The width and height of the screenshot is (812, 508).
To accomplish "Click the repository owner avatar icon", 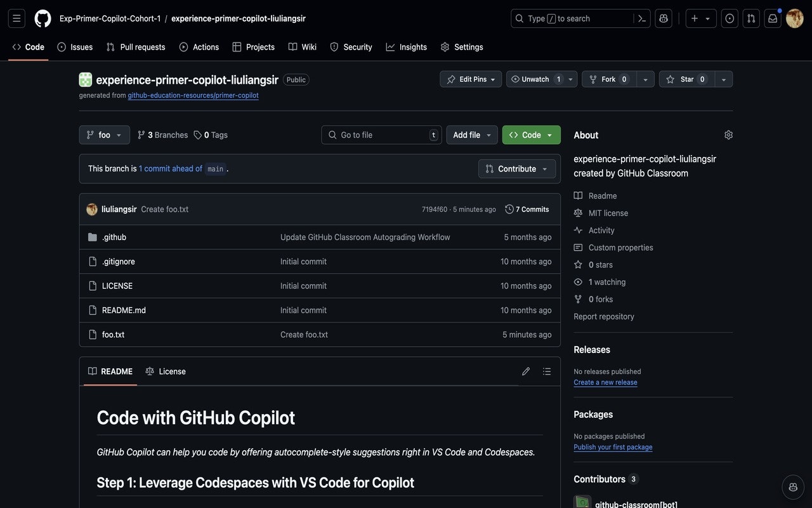I will [86, 79].
